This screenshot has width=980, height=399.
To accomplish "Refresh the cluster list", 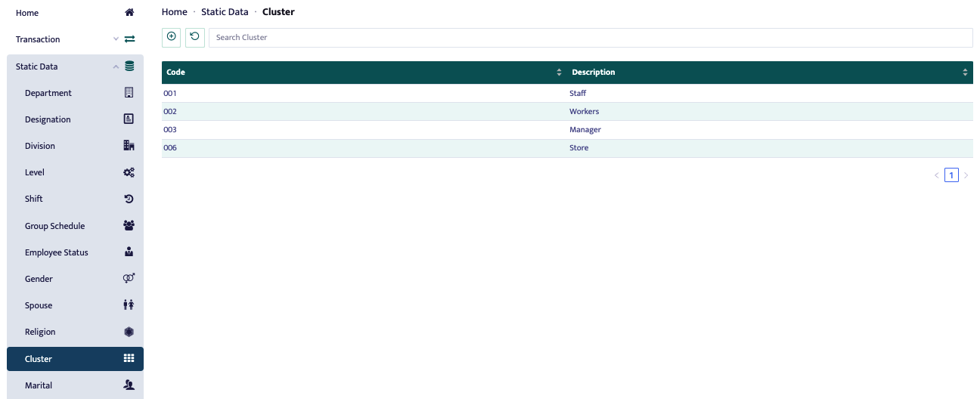I will click(x=195, y=37).
